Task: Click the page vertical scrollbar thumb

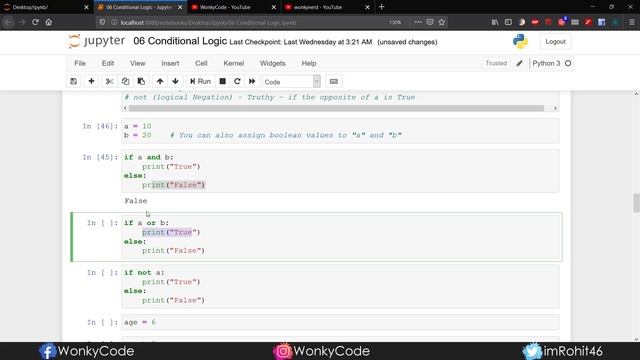Action: pos(636,203)
